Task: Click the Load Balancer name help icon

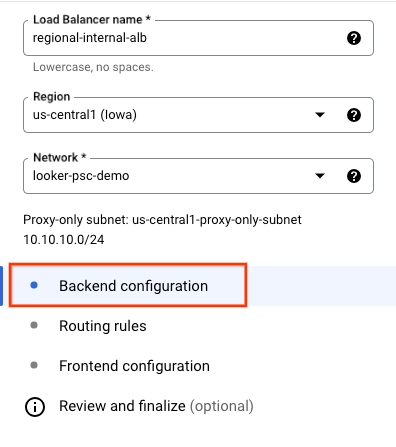Action: (354, 38)
